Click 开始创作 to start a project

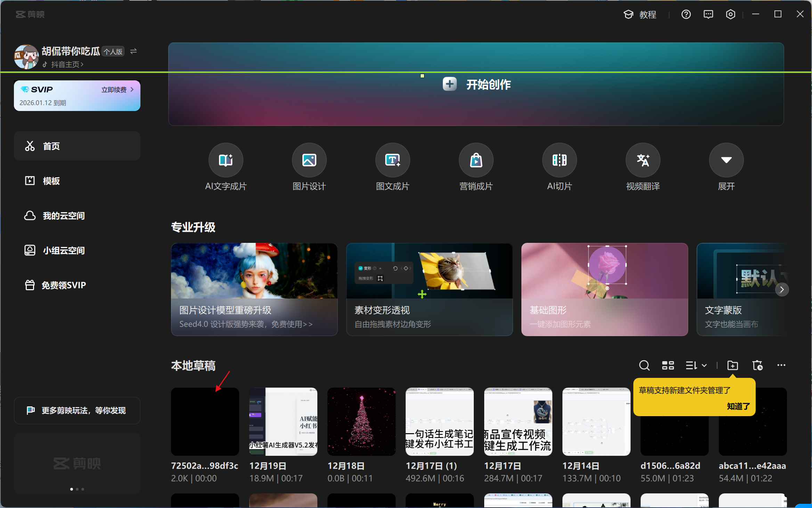point(476,84)
